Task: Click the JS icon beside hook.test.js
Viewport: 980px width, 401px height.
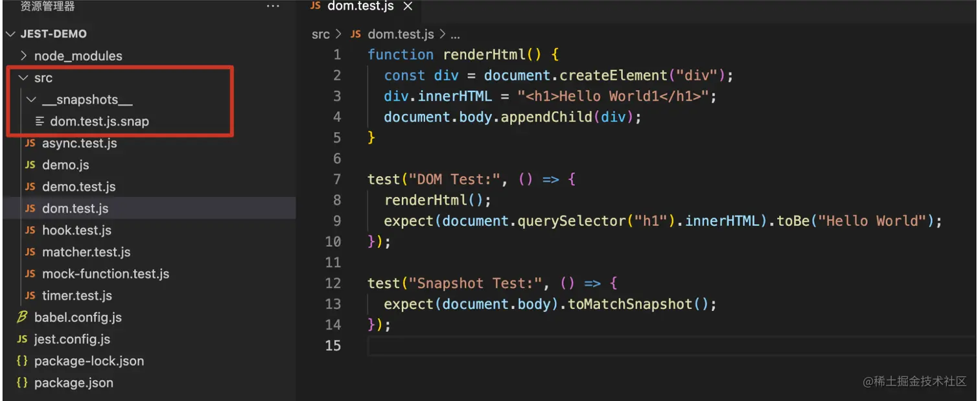Action: [x=30, y=230]
